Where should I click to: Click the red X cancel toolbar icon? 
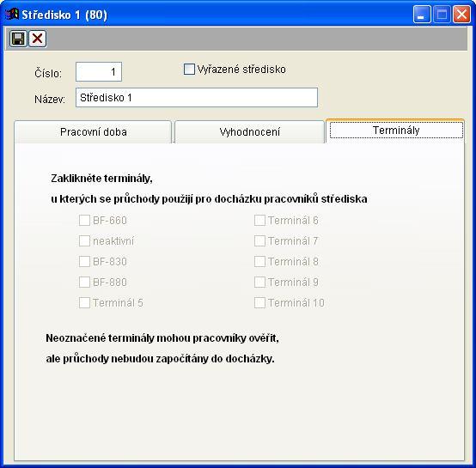(x=37, y=39)
